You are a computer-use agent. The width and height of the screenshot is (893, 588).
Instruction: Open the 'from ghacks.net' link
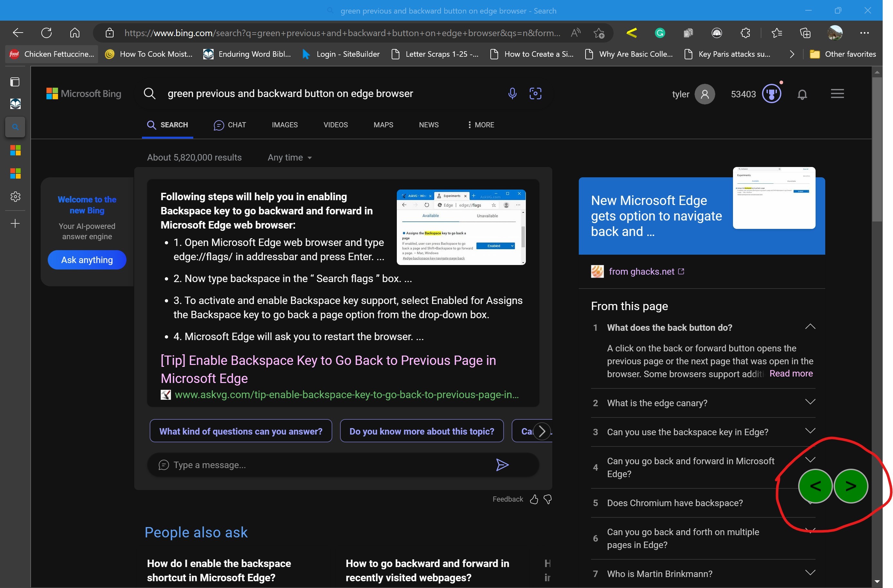pos(641,271)
